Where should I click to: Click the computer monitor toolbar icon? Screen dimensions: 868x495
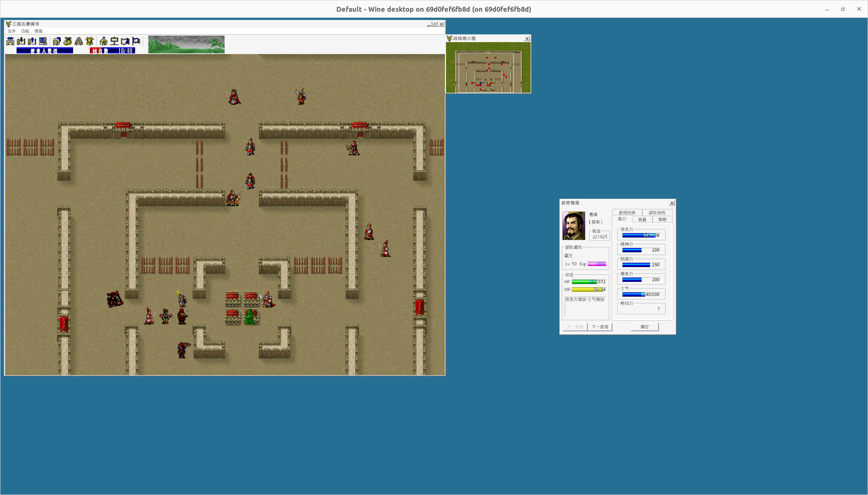click(43, 42)
